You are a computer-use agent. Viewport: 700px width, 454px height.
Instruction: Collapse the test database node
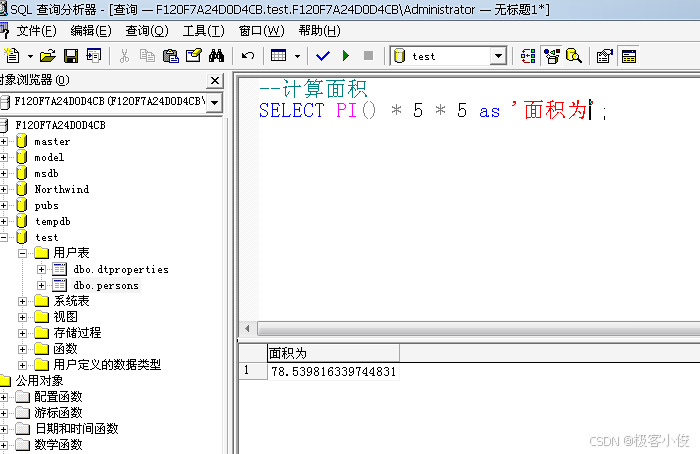pyautogui.click(x=4, y=237)
